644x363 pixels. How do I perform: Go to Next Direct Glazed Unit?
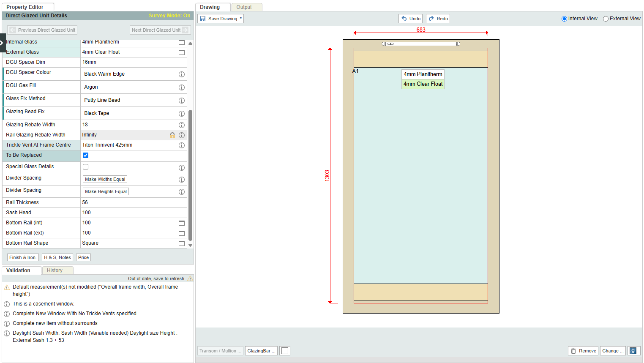[x=160, y=30]
